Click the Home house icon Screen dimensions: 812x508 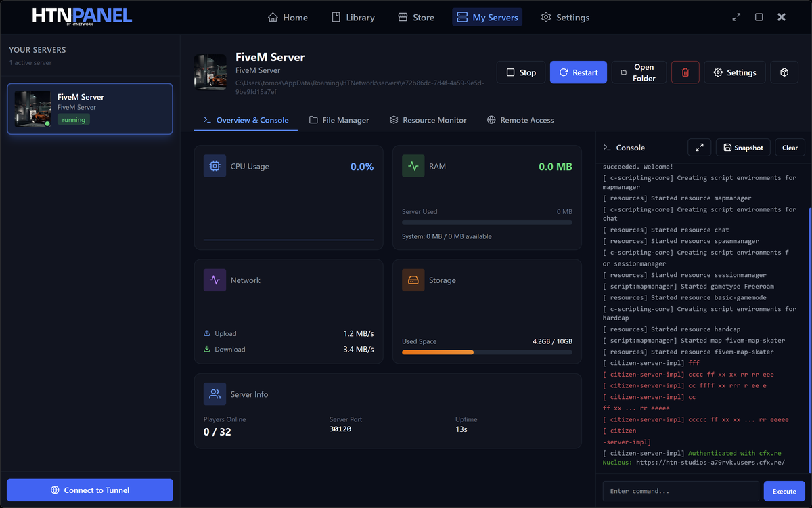pos(273,18)
